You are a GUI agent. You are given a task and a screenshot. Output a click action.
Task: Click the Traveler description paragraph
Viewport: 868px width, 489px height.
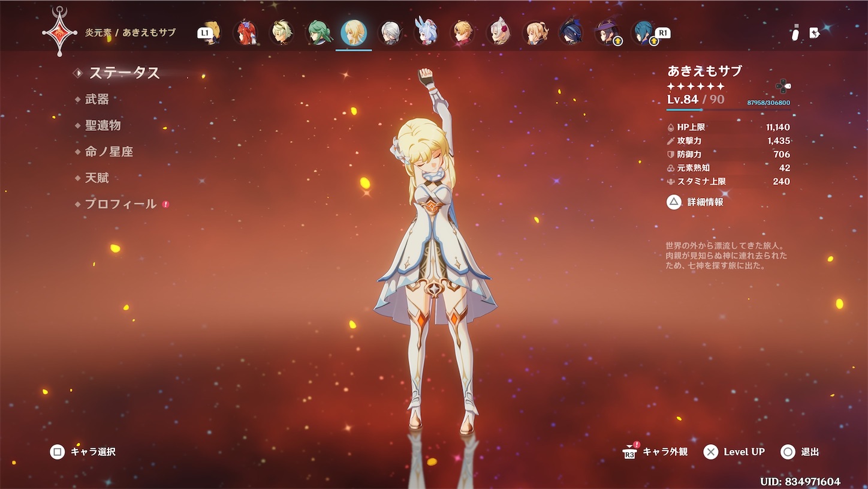(727, 256)
